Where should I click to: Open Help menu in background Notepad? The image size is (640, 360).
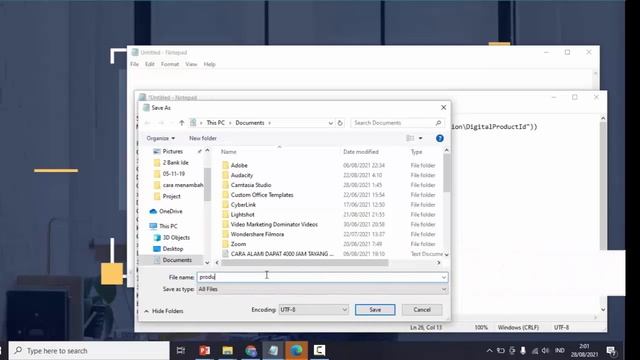[209, 64]
